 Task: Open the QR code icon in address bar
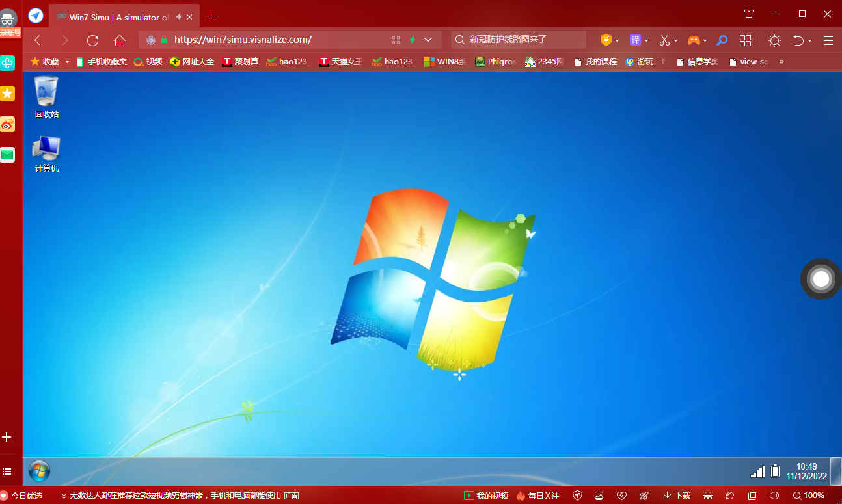[x=396, y=40]
